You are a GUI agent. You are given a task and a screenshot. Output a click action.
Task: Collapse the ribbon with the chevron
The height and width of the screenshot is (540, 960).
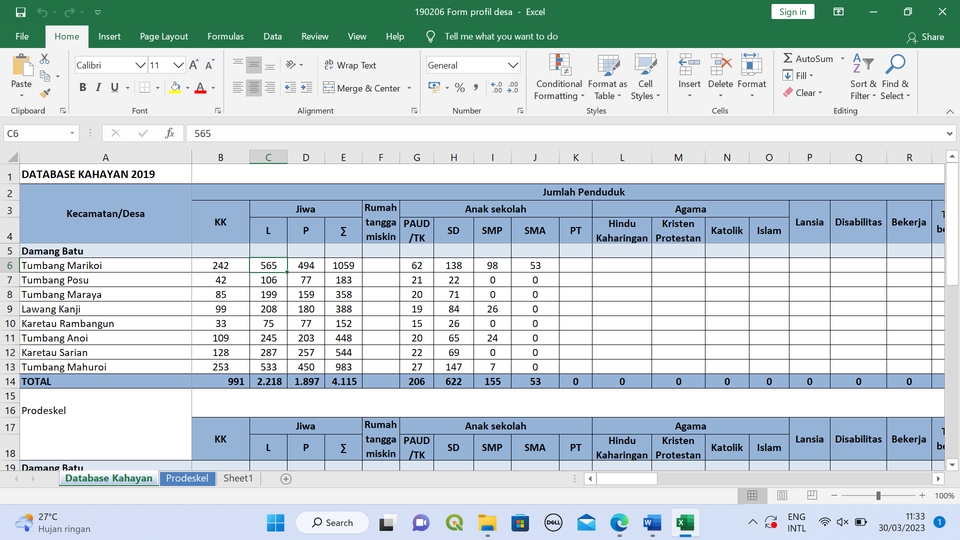coord(950,111)
